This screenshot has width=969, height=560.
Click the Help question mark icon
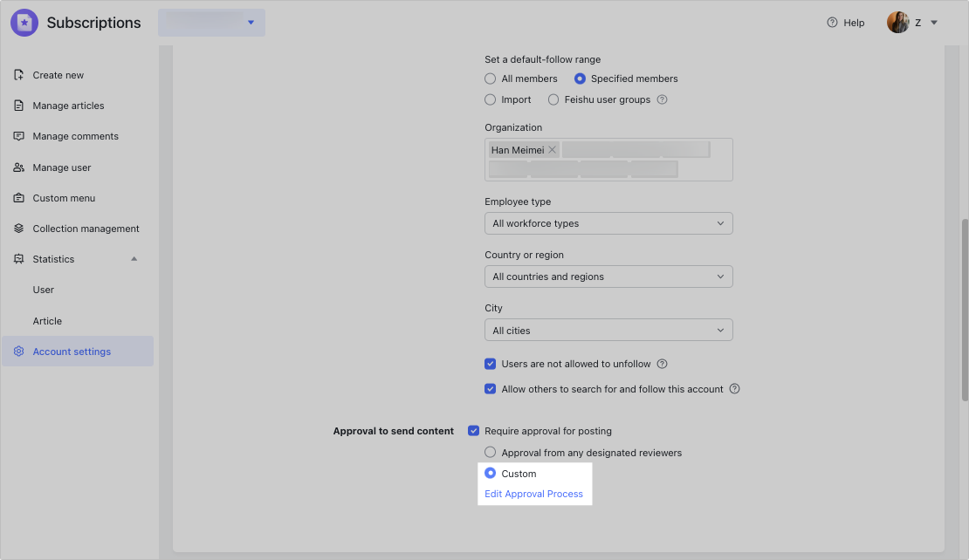(x=833, y=23)
